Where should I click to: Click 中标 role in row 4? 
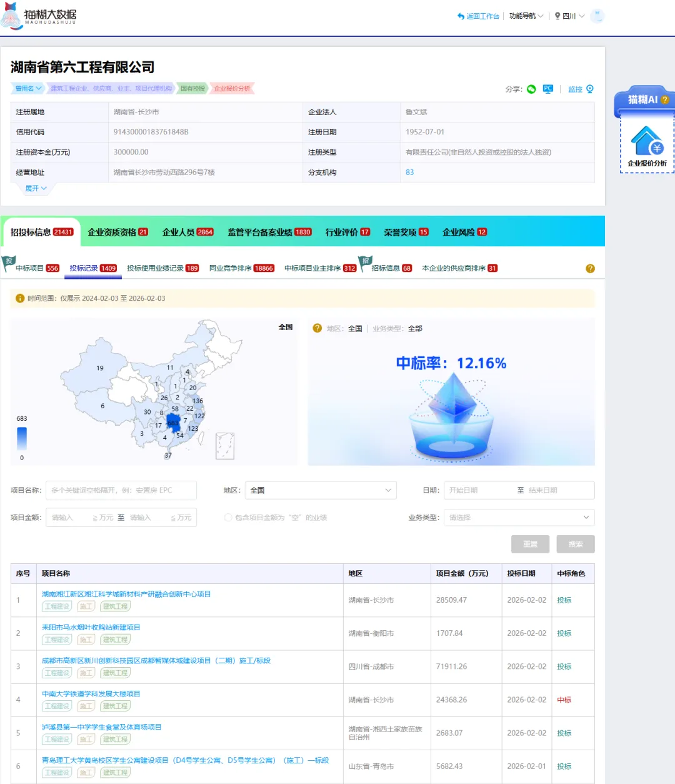[564, 700]
